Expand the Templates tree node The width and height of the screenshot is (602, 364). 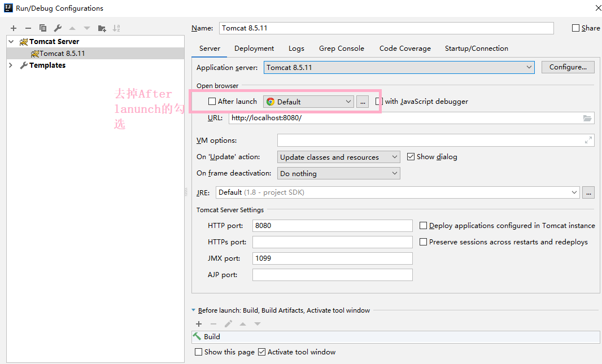(x=11, y=65)
